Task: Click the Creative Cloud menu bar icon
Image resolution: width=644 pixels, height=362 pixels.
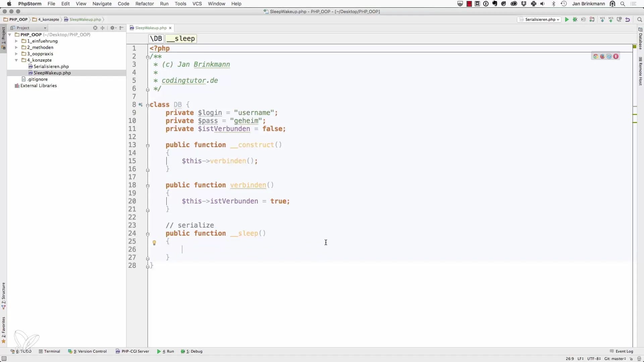Action: coord(514,4)
